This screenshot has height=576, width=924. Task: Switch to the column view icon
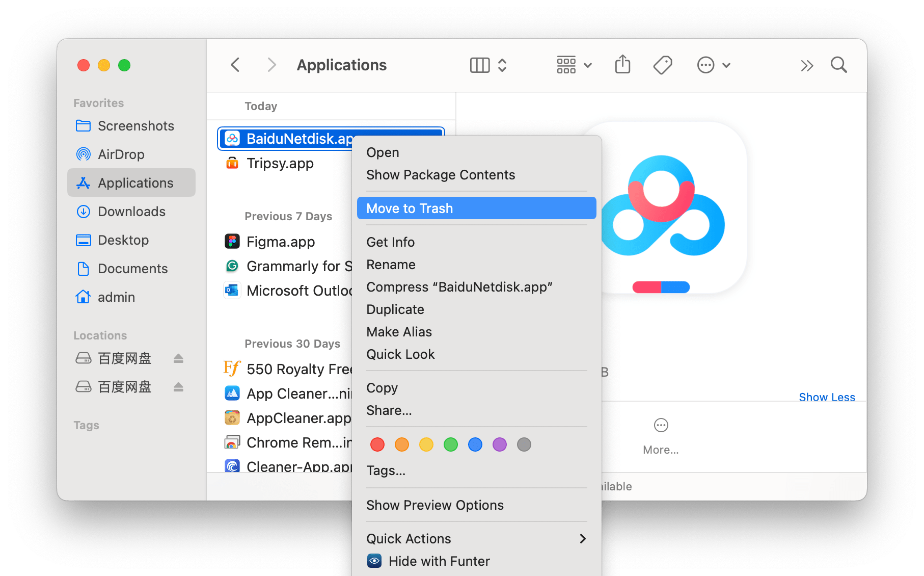point(479,65)
